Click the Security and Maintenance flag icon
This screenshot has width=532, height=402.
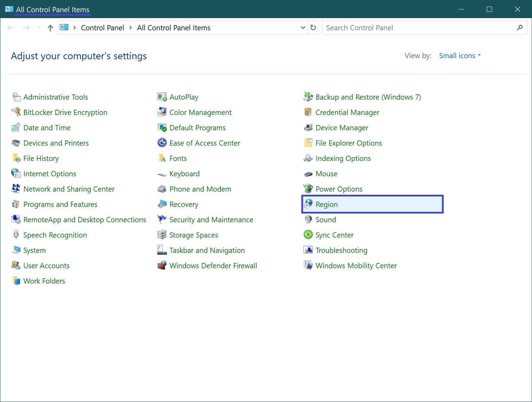coord(162,219)
